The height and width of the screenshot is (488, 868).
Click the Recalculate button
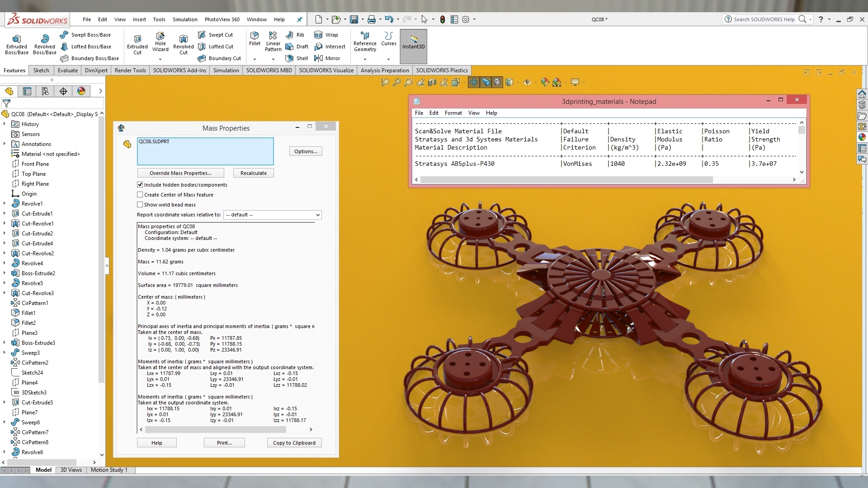point(254,173)
